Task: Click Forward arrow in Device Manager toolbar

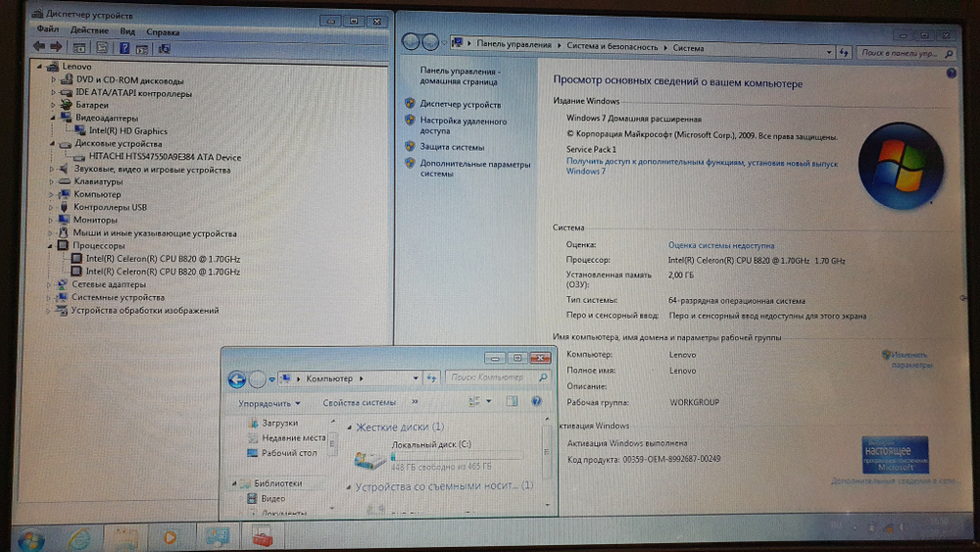Action: [x=56, y=47]
